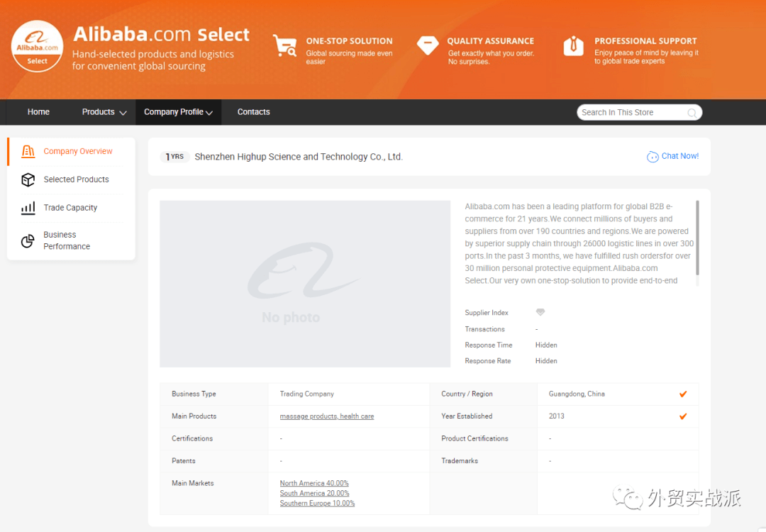Click the Main Markets label
Viewport: 766px width, 532px height.
click(x=192, y=483)
